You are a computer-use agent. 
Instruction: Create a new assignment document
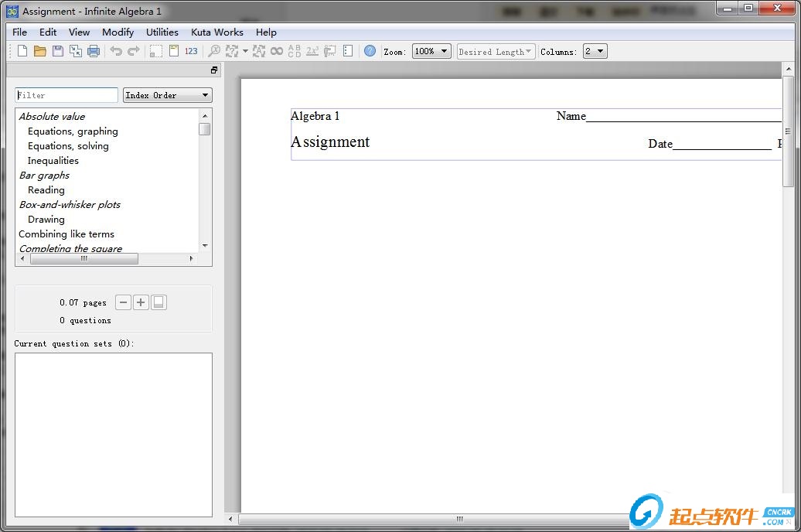coord(22,51)
